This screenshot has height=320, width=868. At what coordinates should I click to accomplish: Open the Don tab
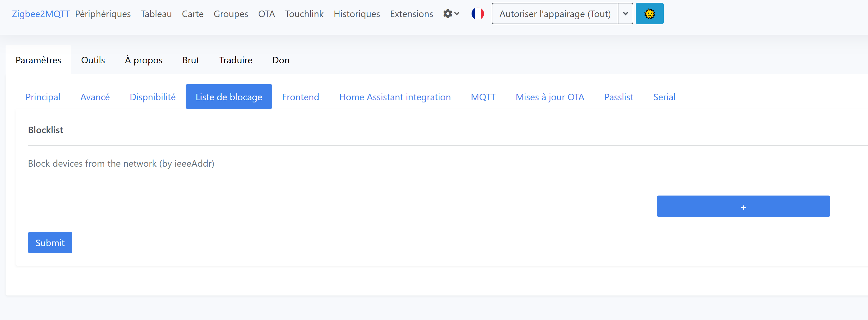[x=281, y=60]
